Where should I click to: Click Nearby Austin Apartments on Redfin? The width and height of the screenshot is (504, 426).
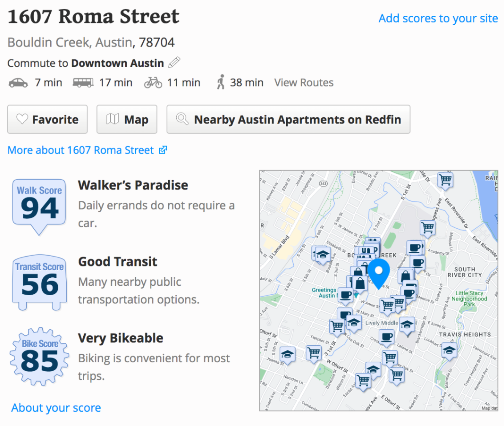(288, 119)
